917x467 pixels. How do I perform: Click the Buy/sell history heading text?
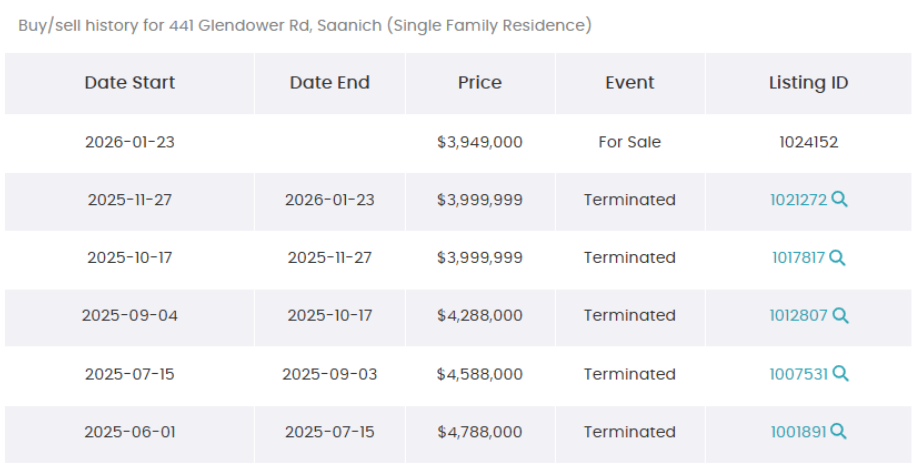coord(305,25)
